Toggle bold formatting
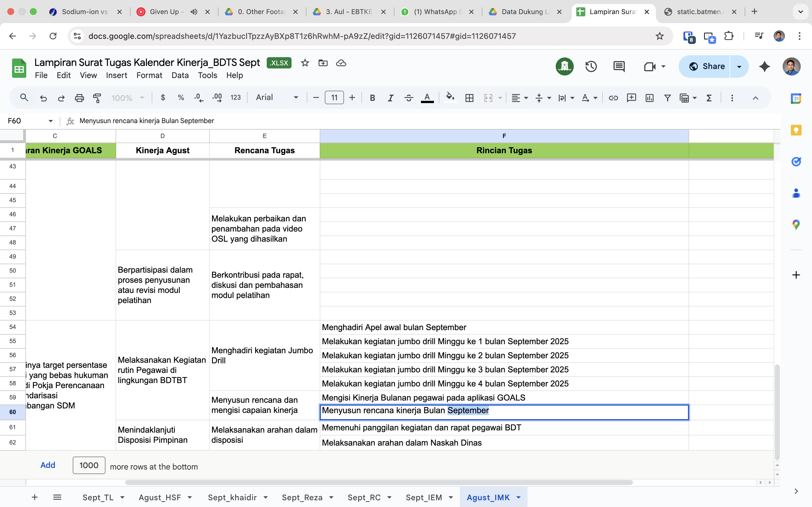This screenshot has height=507, width=812. pos(372,97)
